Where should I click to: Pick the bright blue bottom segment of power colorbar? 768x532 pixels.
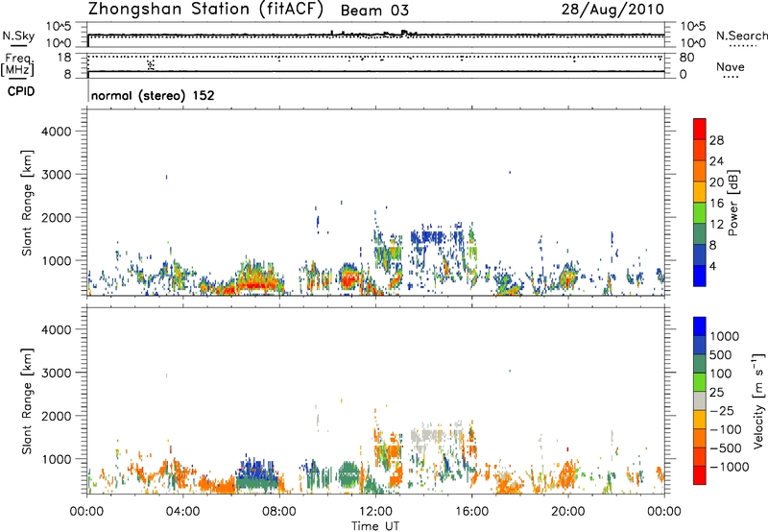[x=700, y=276]
